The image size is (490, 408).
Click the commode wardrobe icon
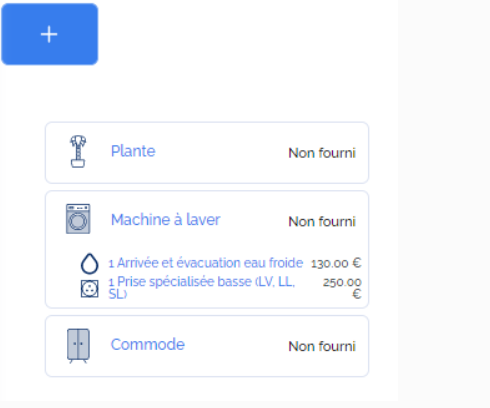tap(78, 346)
